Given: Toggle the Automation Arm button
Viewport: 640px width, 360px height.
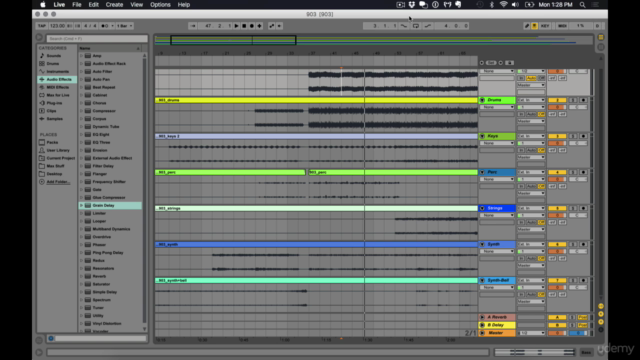Looking at the screenshot, I should [x=271, y=26].
